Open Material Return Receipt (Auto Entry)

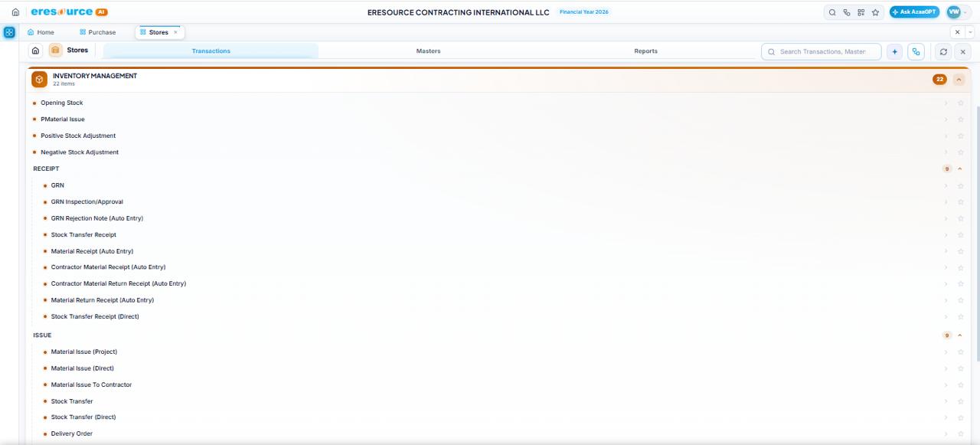click(x=102, y=300)
